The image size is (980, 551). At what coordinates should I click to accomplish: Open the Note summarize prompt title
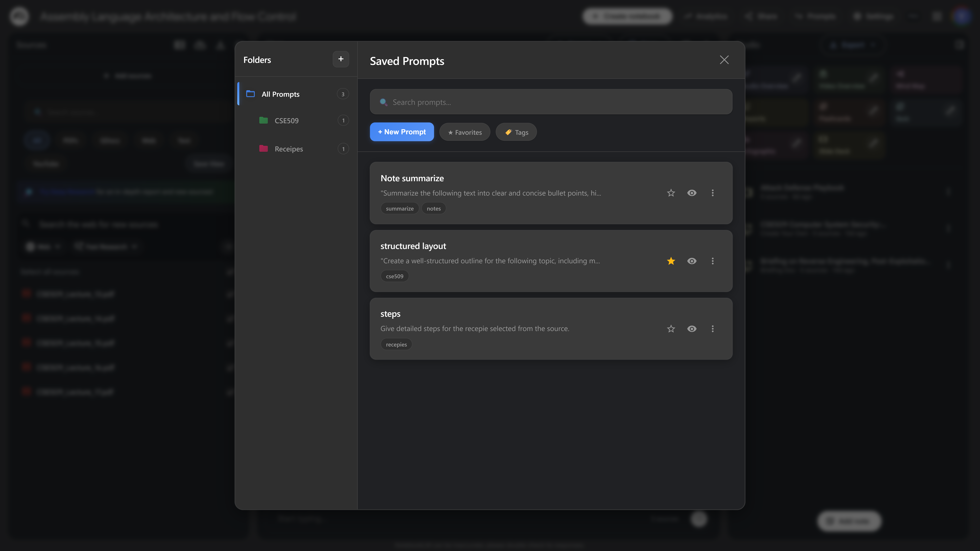(412, 178)
